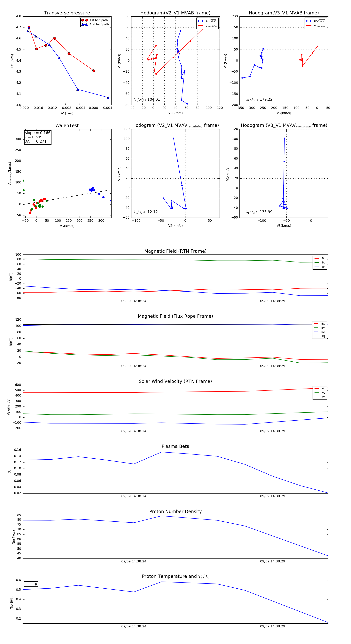
Task: Click "09/09 14:38:24" under the Plasma Beta plot
Action: coord(134,496)
